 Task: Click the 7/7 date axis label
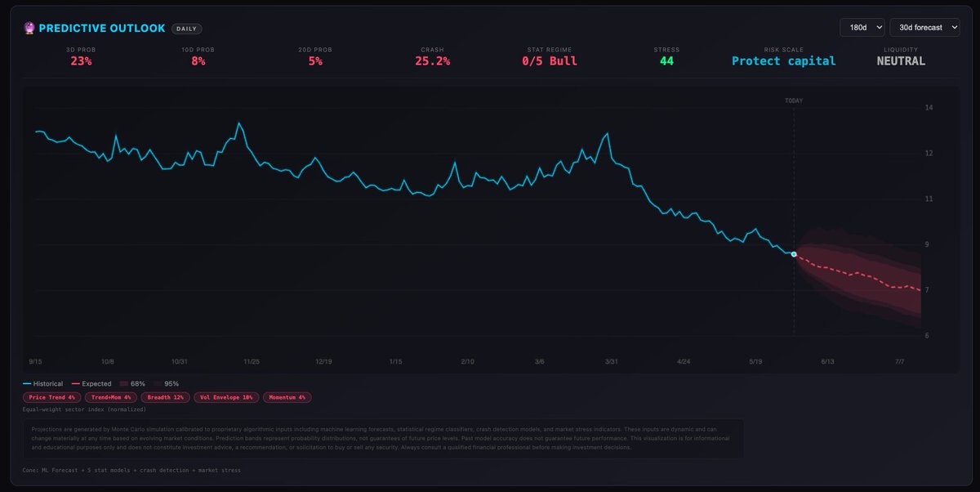tap(900, 361)
